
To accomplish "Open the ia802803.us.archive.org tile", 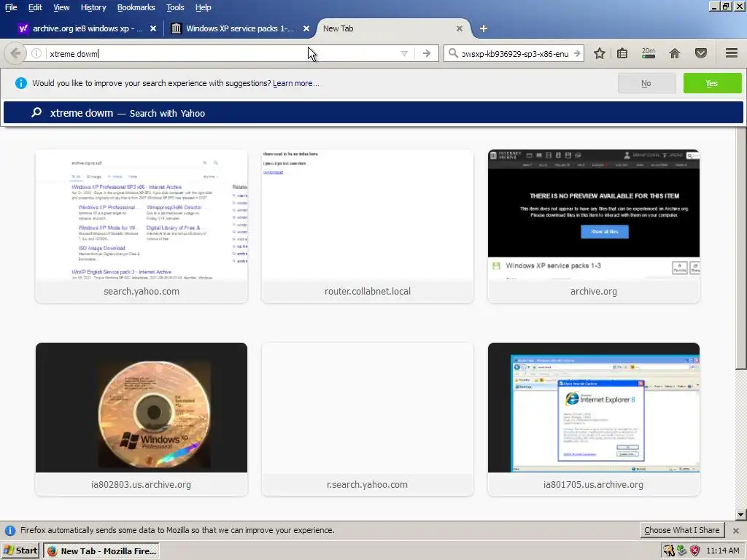I will (142, 419).
